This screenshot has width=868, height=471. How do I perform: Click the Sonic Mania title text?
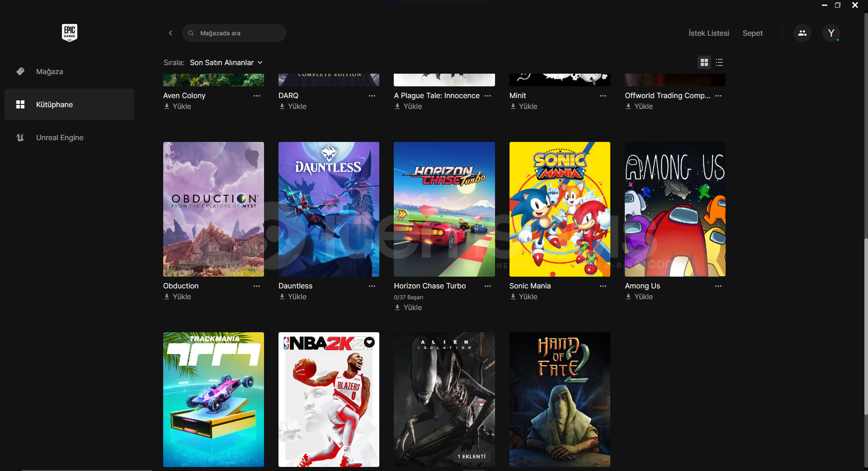pyautogui.click(x=530, y=286)
